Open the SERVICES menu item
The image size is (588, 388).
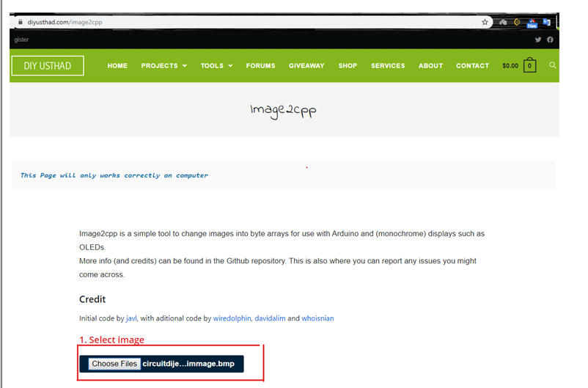click(388, 66)
